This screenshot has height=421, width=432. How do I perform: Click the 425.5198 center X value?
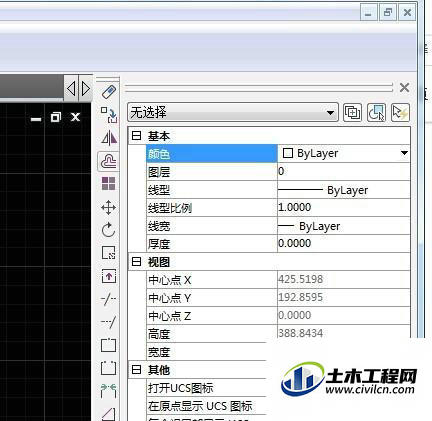click(x=344, y=280)
